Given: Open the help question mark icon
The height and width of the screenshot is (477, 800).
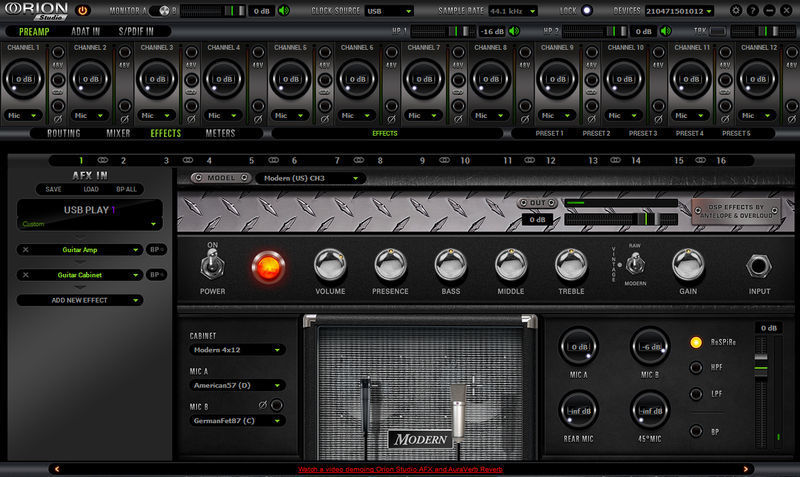Looking at the screenshot, I should [x=753, y=10].
